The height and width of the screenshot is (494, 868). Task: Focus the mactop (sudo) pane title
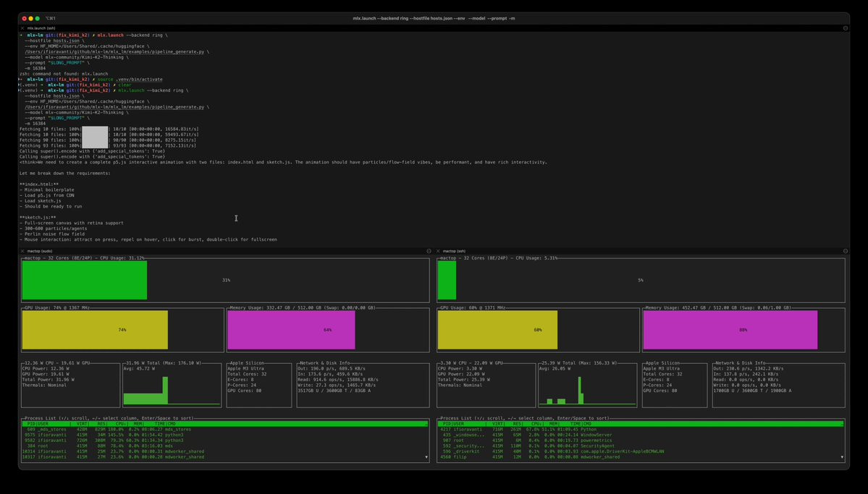click(x=40, y=251)
